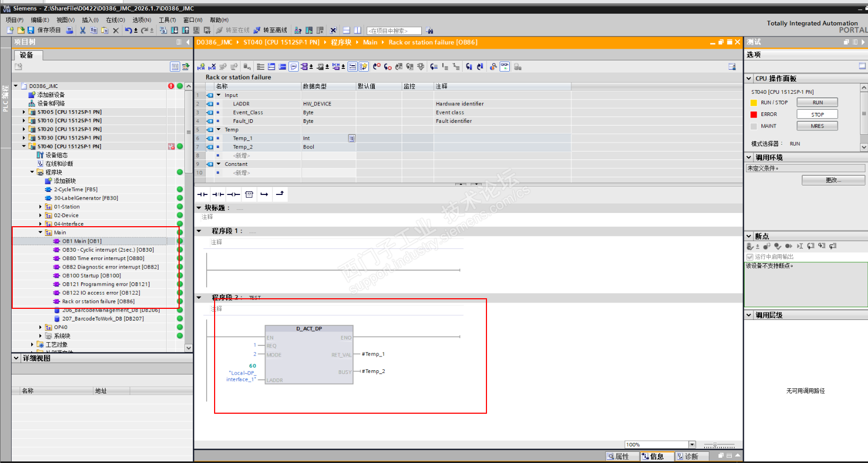Click the project tree details view icon

click(x=175, y=67)
